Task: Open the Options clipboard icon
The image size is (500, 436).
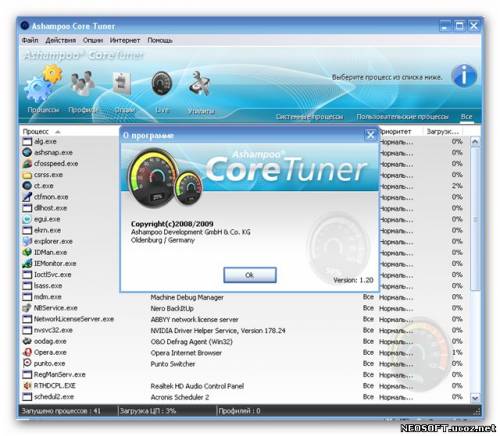Action: (x=122, y=83)
